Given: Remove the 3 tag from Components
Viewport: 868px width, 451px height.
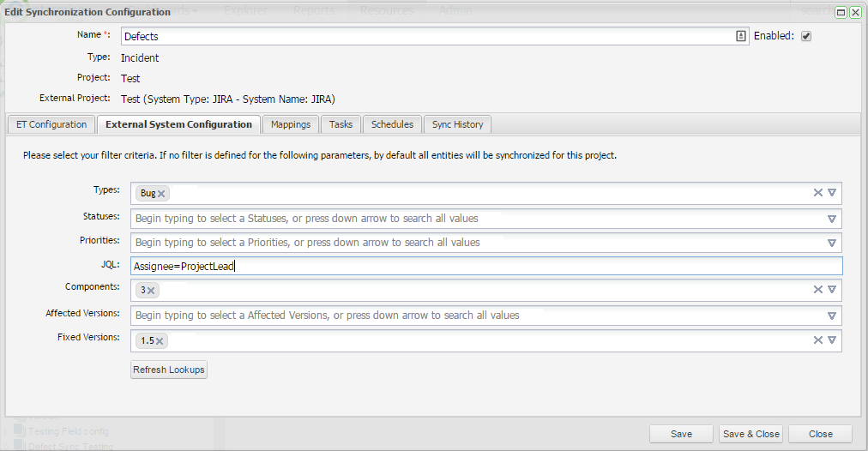Looking at the screenshot, I should tap(151, 291).
